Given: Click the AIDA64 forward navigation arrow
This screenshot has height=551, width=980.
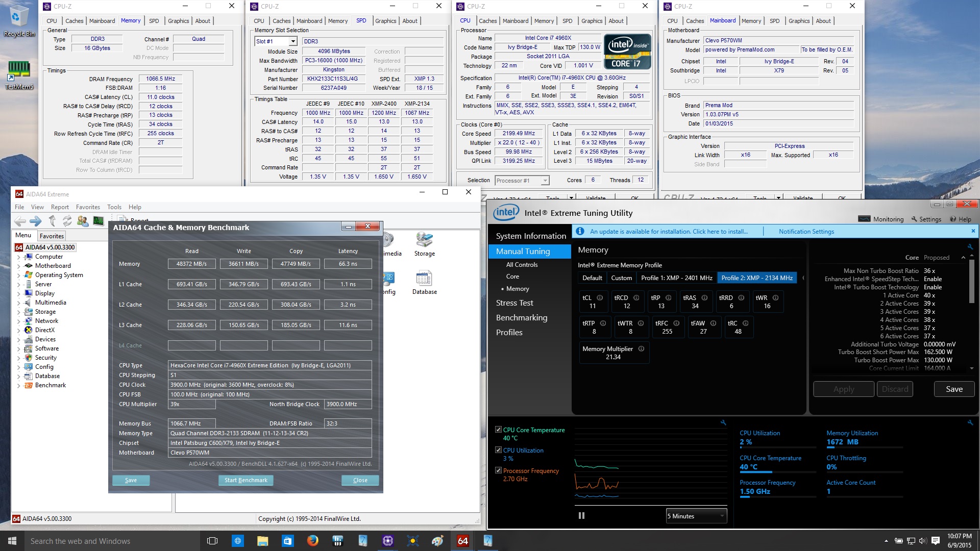Looking at the screenshot, I should pyautogui.click(x=36, y=221).
